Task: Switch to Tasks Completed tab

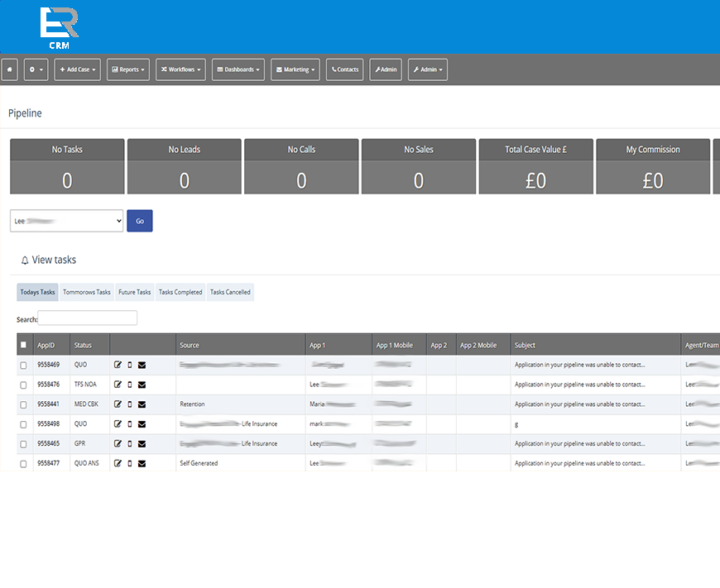Action: tap(180, 292)
